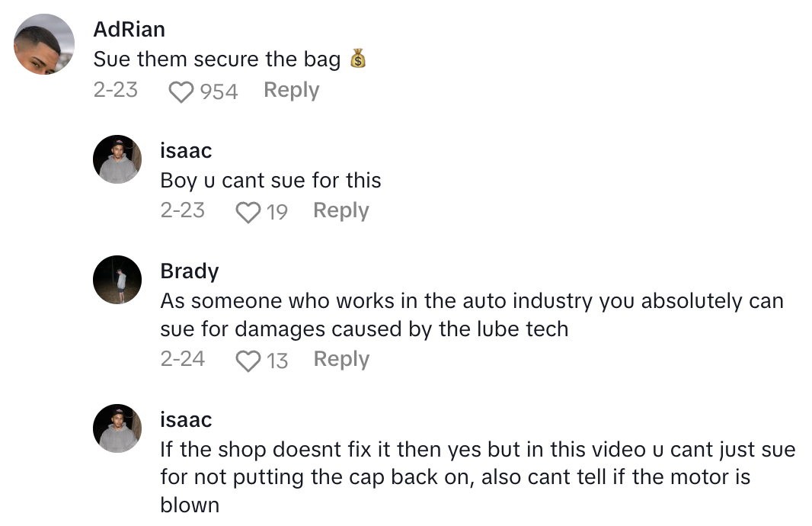
Task: Click the 13 likes number on Brady's comment
Action: (277, 361)
